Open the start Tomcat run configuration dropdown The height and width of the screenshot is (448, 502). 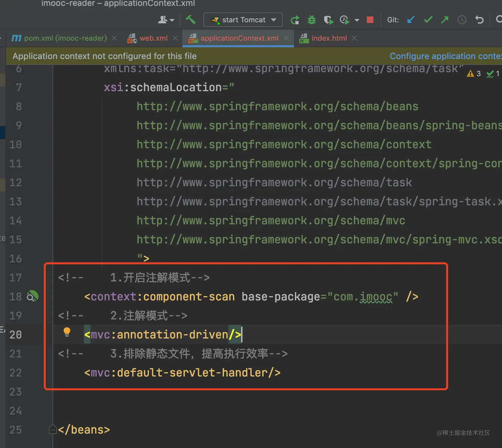click(243, 20)
